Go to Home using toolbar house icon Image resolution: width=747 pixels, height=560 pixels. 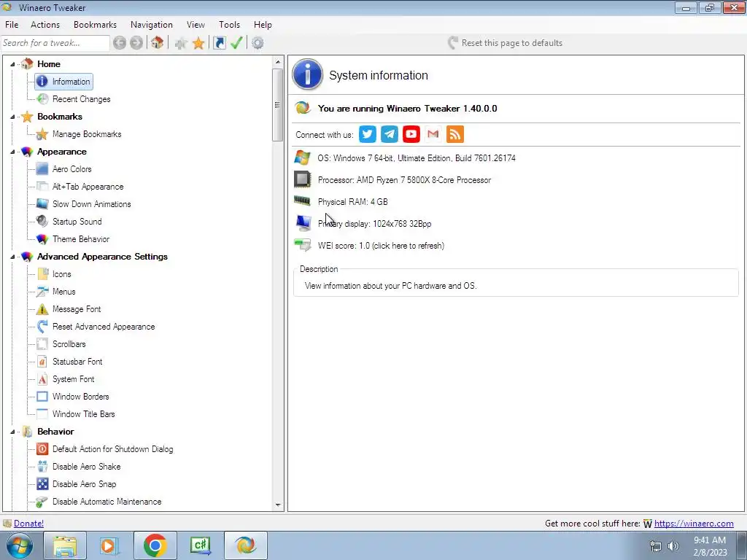pyautogui.click(x=158, y=43)
